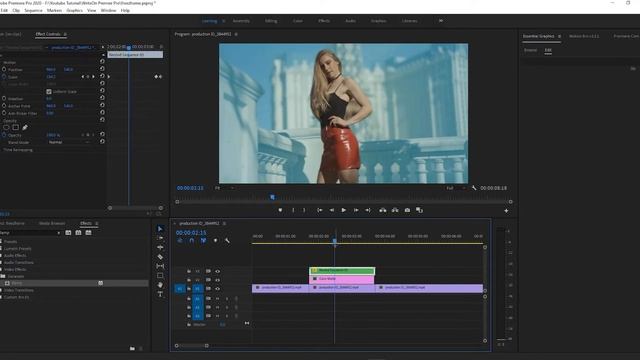Select the Rectangle shape tool
640x360 pixels.
160,276
